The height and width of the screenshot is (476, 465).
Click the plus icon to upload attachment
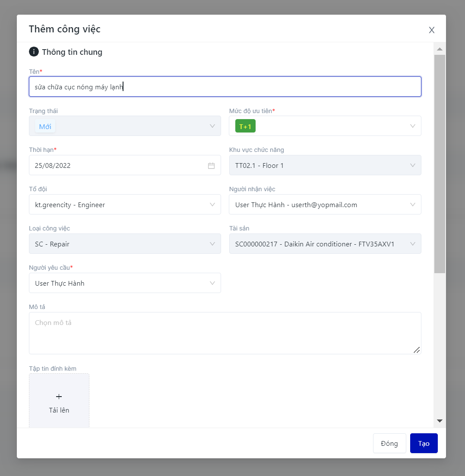(x=59, y=397)
